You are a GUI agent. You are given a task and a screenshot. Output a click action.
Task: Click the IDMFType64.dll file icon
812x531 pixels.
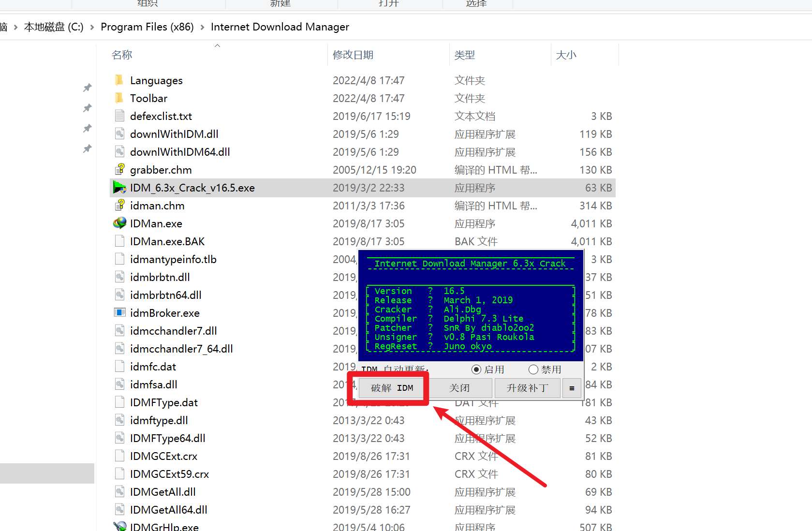coord(119,438)
